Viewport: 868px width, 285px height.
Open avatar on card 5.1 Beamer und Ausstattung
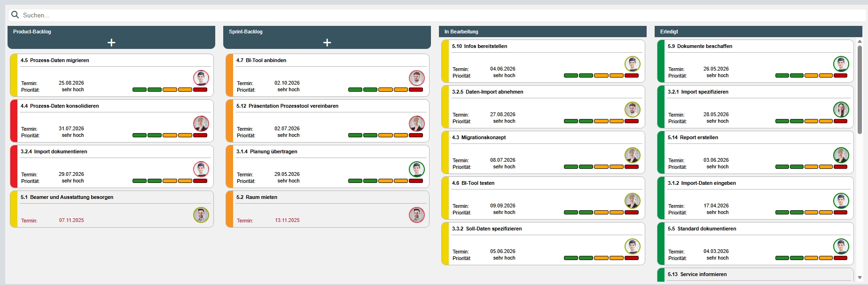point(201,215)
